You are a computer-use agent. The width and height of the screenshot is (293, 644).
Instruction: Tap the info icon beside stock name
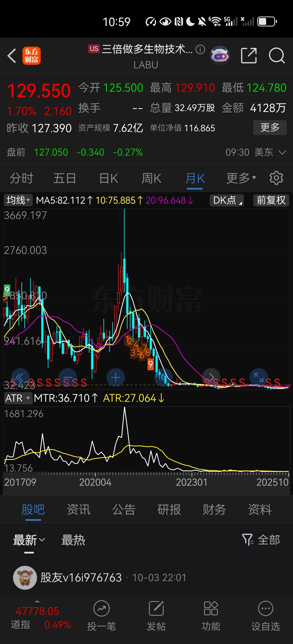(200, 49)
